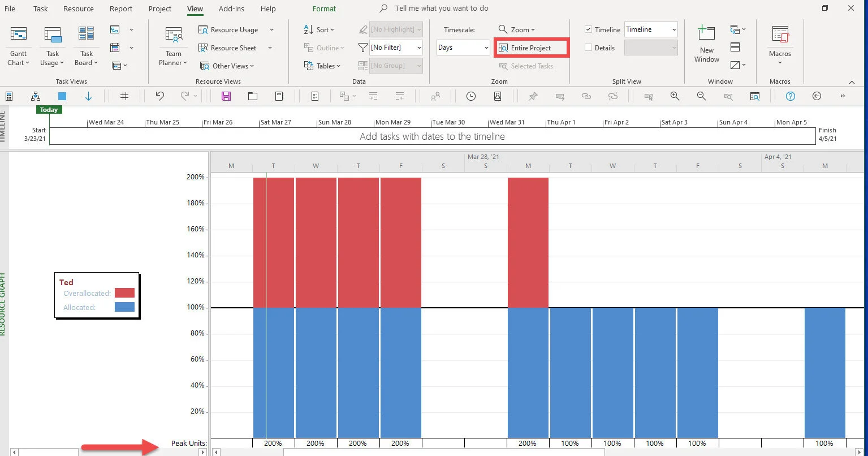
Task: Open the Timeline split view combo box
Action: point(651,29)
